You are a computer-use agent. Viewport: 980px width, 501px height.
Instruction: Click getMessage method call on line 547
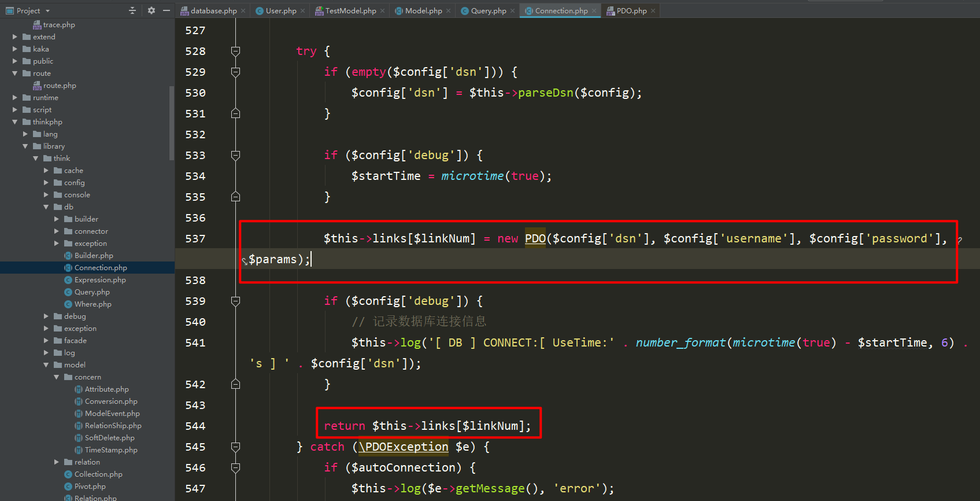coord(491,488)
